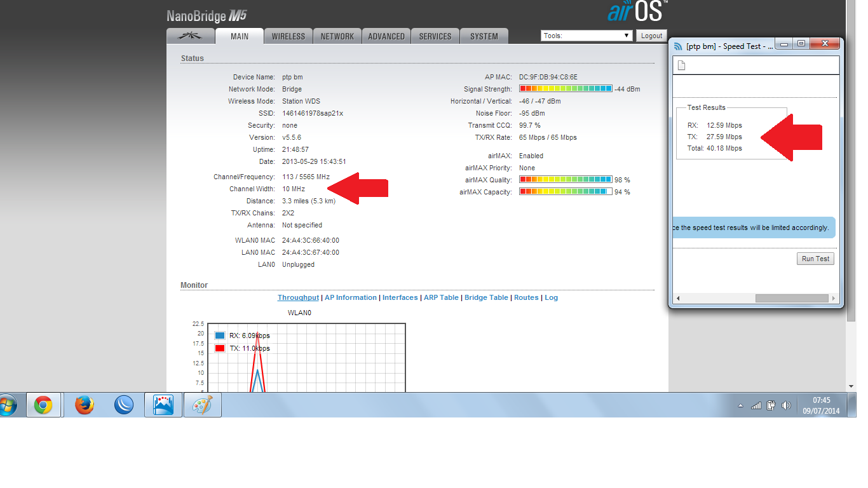Screen dimensions: 868x488
Task: Switch to the SYSTEM tab
Action: coord(484,36)
